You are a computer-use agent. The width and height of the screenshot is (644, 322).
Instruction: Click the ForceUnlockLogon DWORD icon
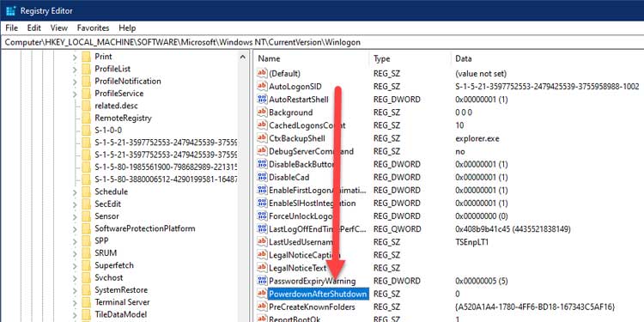[x=262, y=216]
